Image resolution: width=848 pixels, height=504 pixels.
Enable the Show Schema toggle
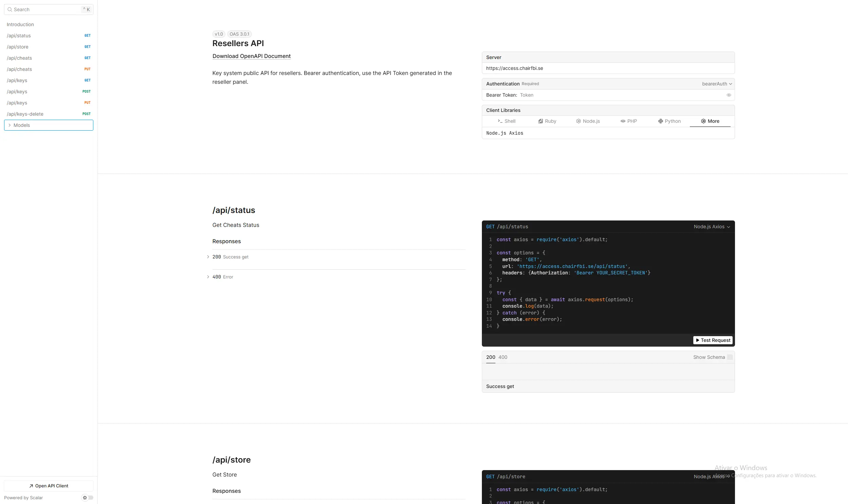(x=731, y=357)
